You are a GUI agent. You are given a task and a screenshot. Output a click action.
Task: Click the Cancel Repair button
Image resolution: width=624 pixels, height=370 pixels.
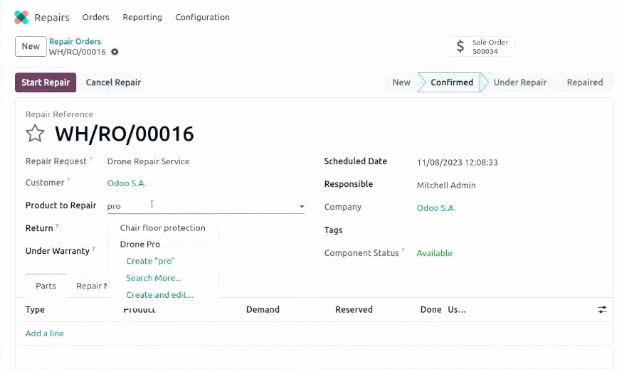[113, 82]
